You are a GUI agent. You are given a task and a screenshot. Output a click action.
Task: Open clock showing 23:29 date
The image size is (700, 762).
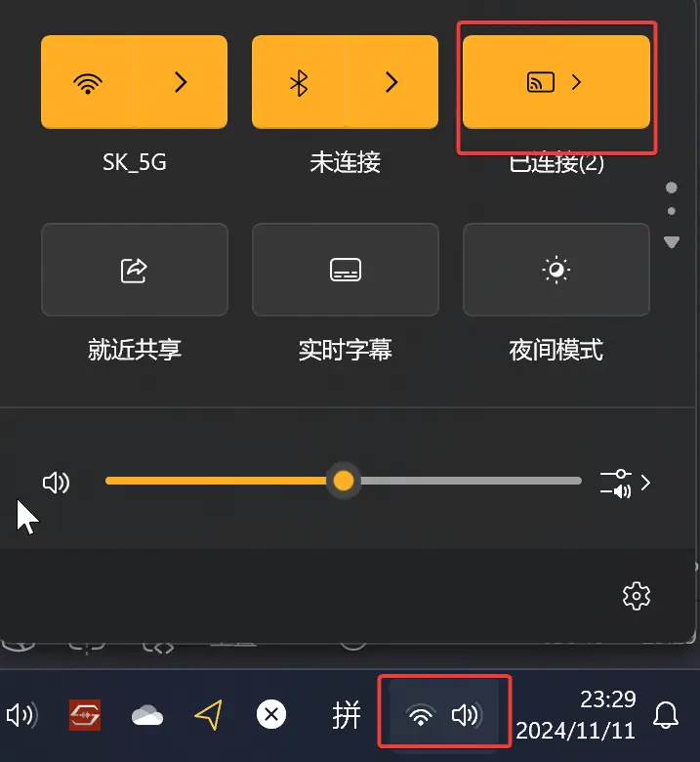[576, 715]
